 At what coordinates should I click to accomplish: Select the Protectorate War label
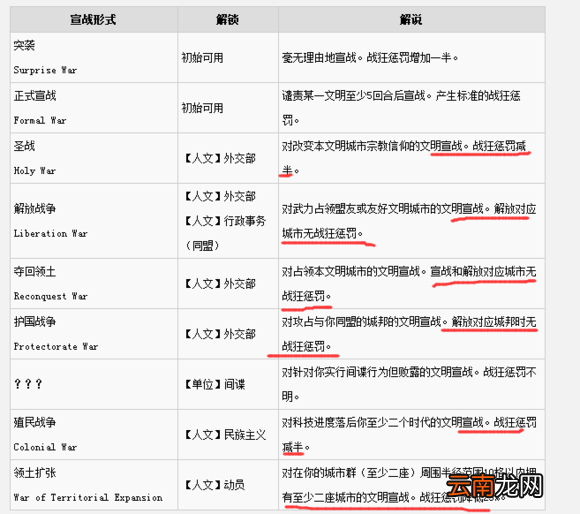pyautogui.click(x=56, y=346)
